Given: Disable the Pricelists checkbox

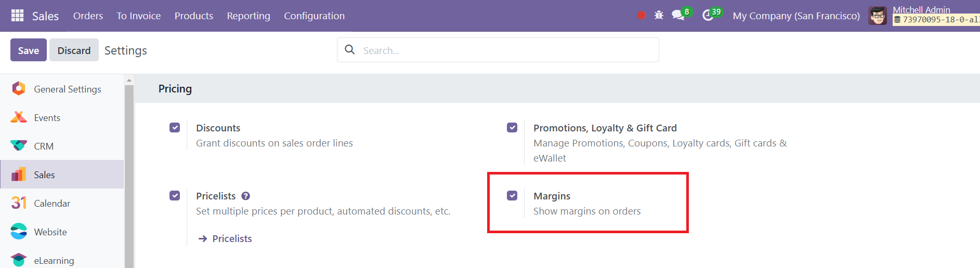Looking at the screenshot, I should [x=175, y=195].
